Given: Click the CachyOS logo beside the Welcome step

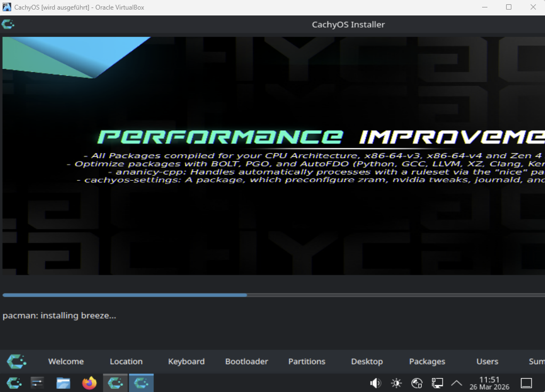Looking at the screenshot, I should pos(17,362).
